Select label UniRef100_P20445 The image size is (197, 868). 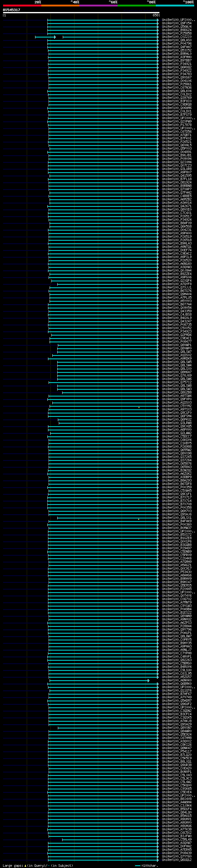[x=176, y=589]
